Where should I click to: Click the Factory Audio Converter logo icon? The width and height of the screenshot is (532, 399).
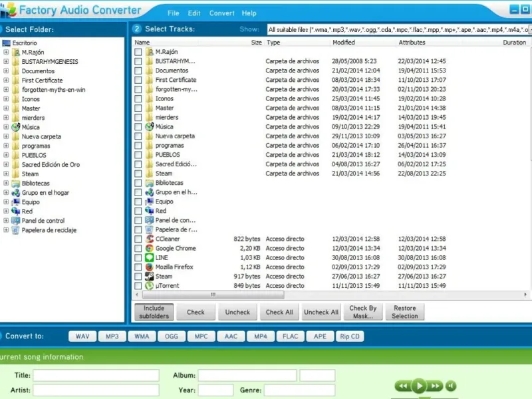[x=8, y=9]
